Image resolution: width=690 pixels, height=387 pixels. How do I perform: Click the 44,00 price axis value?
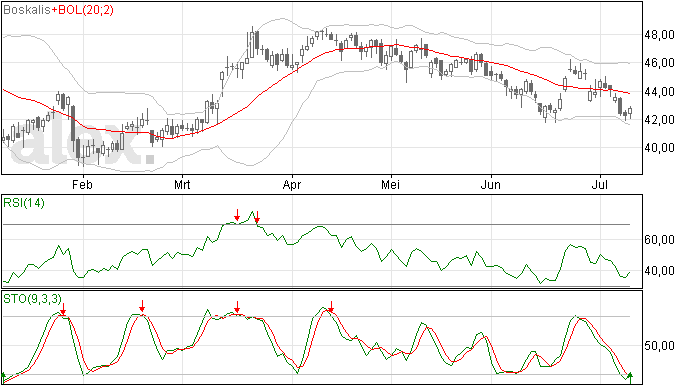point(659,92)
